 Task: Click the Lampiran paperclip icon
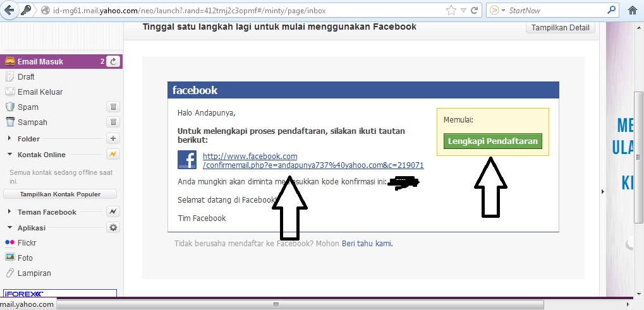click(10, 273)
